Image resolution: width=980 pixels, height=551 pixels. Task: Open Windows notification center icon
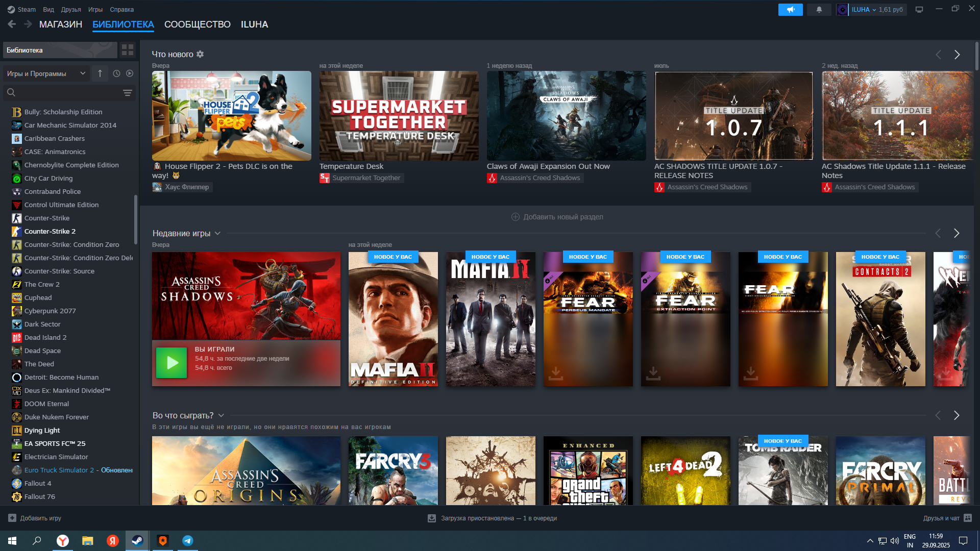coord(963,541)
